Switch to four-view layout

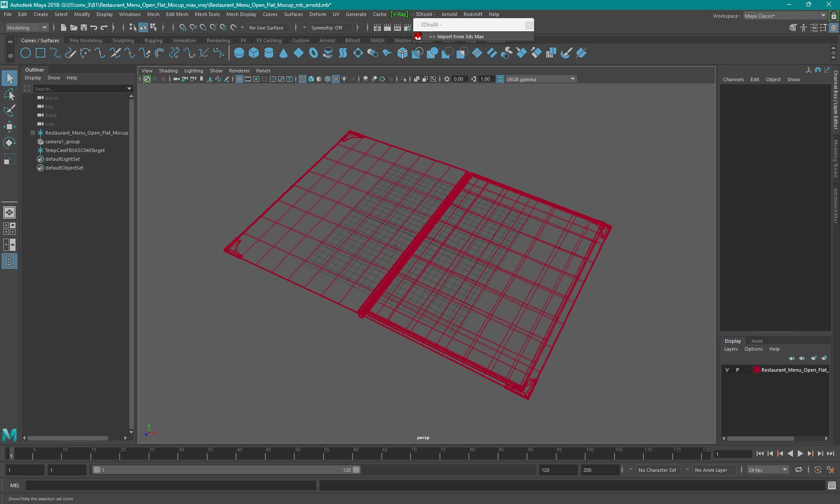[x=9, y=229]
